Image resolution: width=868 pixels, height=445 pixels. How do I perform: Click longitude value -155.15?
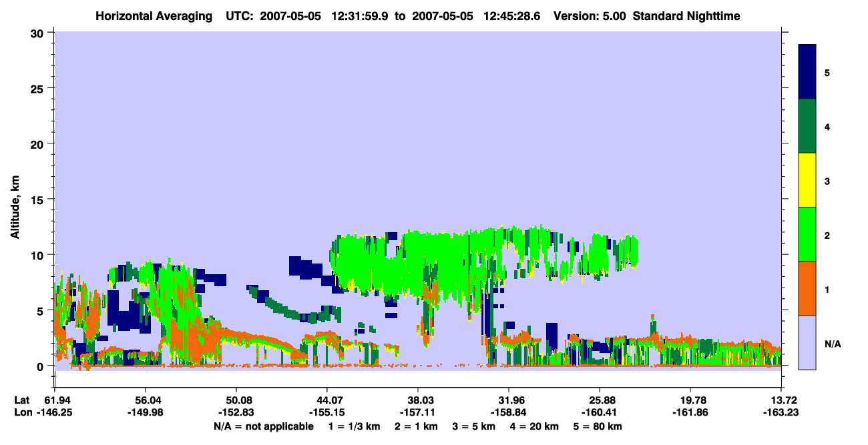tap(327, 412)
